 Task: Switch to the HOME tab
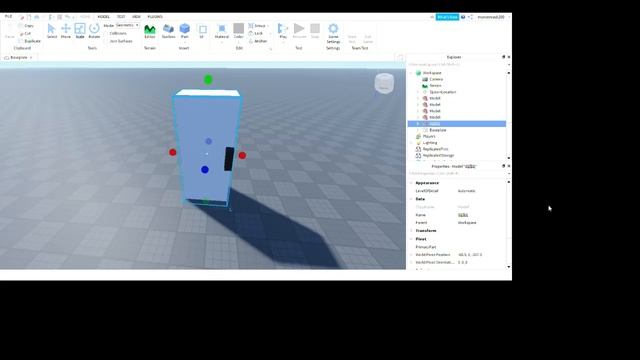(x=85, y=17)
